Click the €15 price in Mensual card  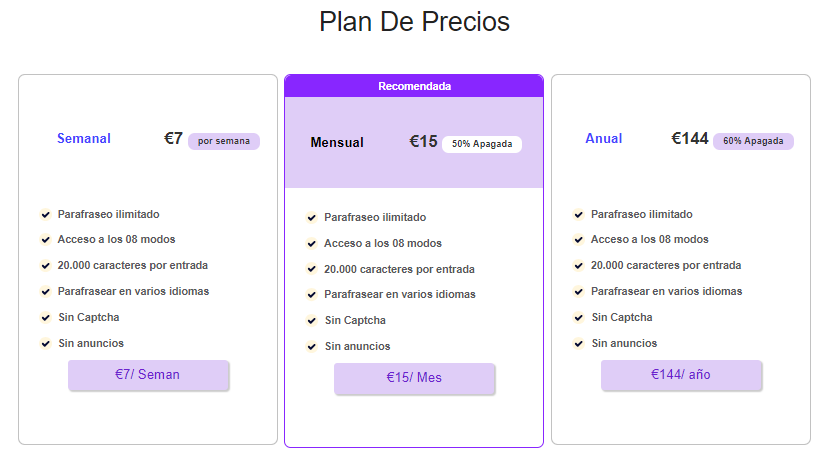coord(424,141)
